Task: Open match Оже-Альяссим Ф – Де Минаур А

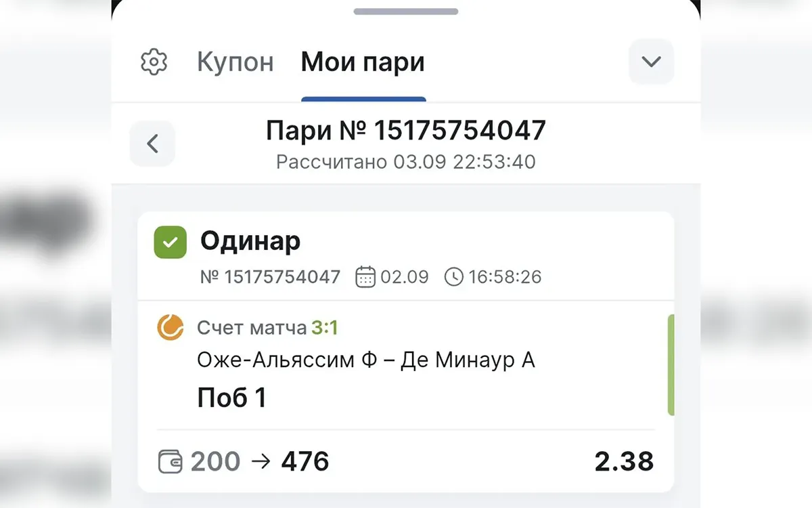Action: 365,360
